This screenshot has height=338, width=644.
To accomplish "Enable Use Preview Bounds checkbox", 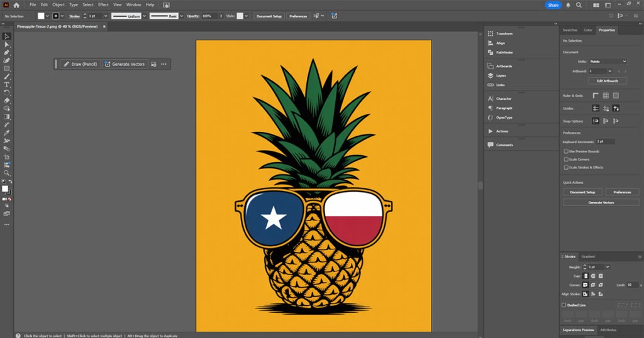I will coord(566,151).
